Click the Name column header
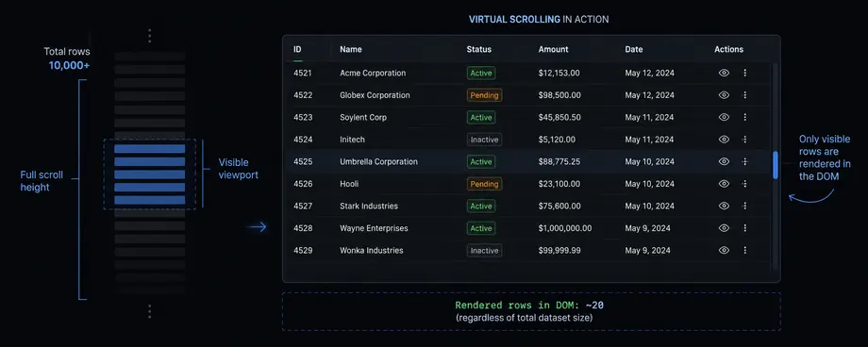The image size is (868, 347). 350,49
